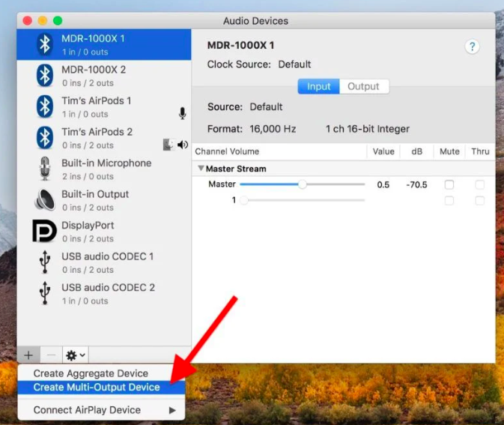Click the Bluetooth icon of Tim's AirPods 1
The width and height of the screenshot is (504, 425).
tap(45, 106)
